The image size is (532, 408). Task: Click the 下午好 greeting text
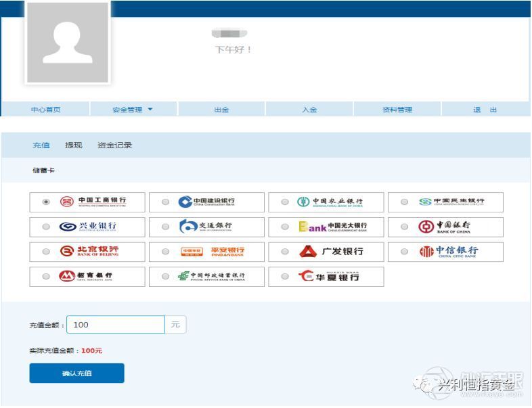pos(234,49)
